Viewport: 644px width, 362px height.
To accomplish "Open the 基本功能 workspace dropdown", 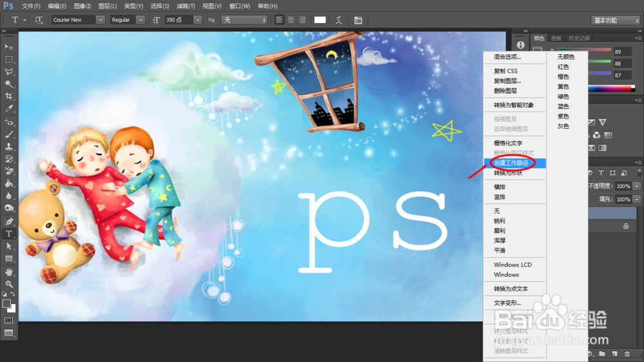I will (616, 20).
